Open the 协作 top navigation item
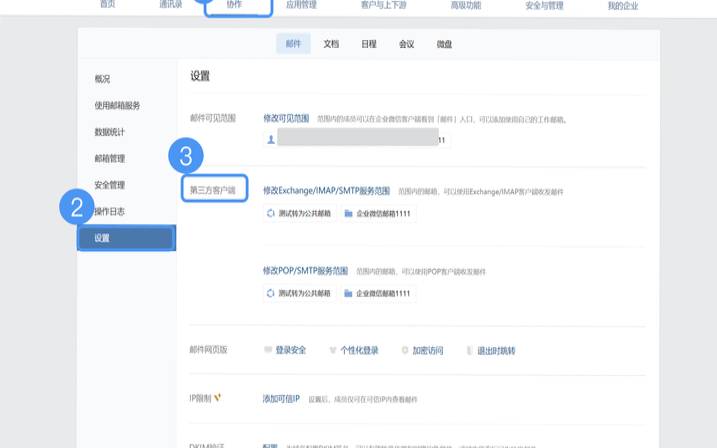717x448 pixels. pyautogui.click(x=234, y=5)
